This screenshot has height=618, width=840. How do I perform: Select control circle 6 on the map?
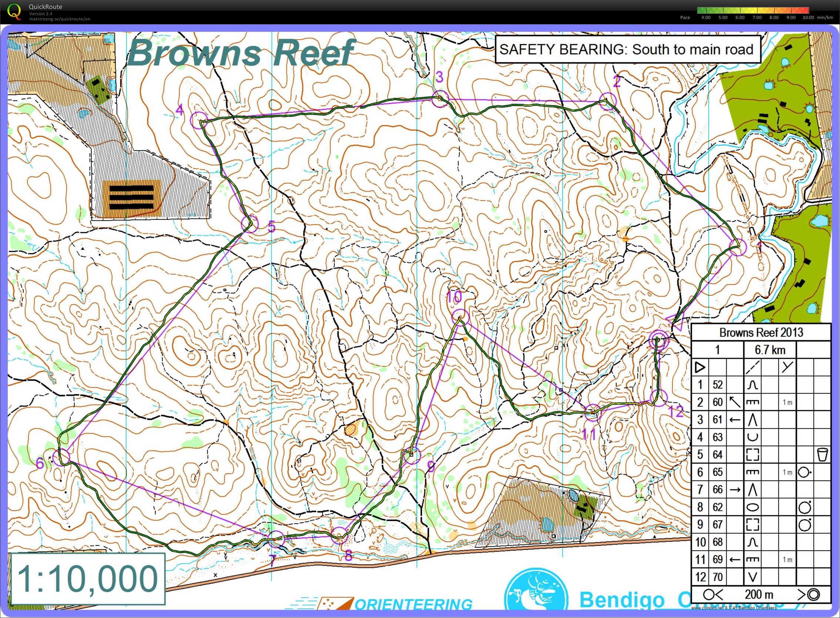(61, 457)
